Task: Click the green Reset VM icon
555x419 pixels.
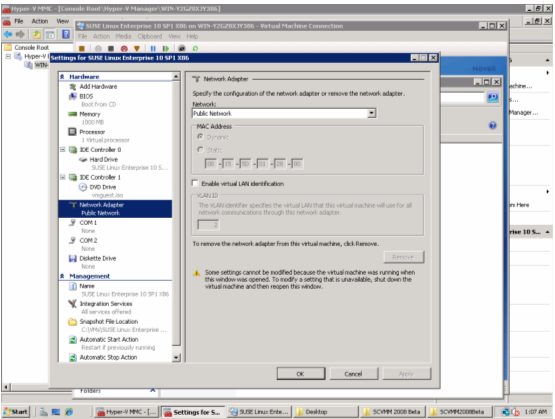Action: tap(165, 48)
